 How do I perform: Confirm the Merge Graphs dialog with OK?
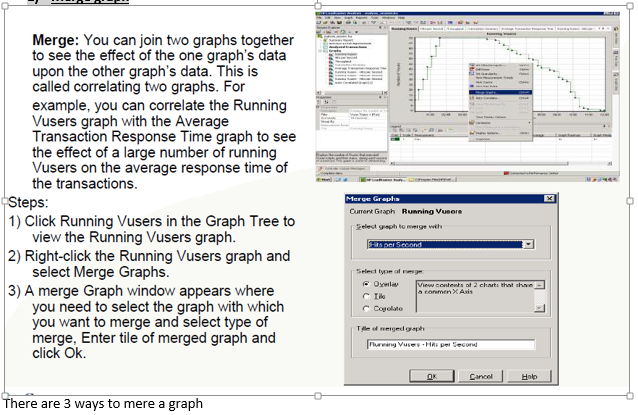click(x=432, y=376)
